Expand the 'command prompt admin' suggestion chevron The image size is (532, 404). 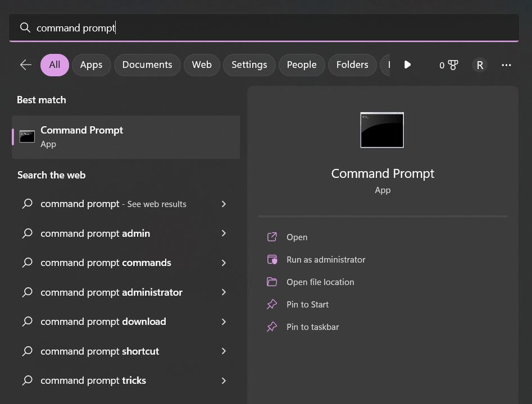(x=224, y=233)
